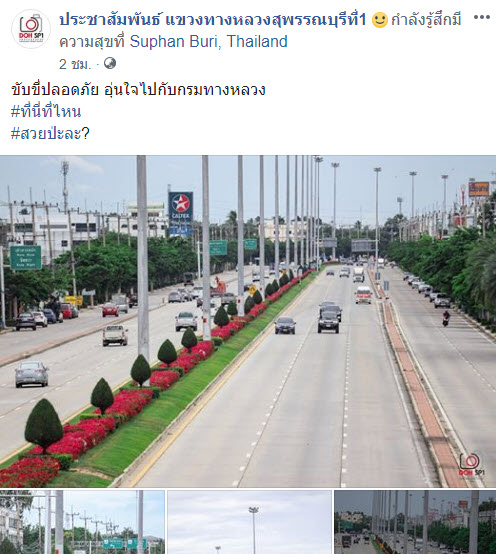Open the bottom-left road signs thumbnail
Image resolution: width=496 pixels, height=554 pixels.
coord(82,522)
